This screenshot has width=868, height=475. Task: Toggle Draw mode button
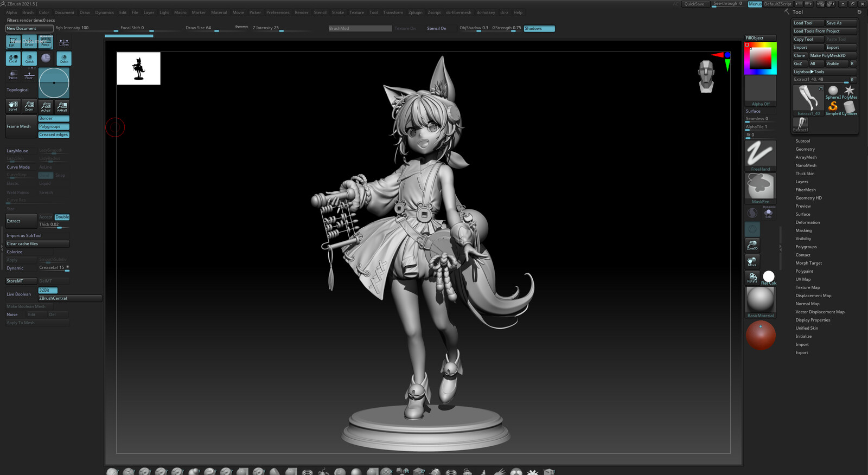coord(29,42)
